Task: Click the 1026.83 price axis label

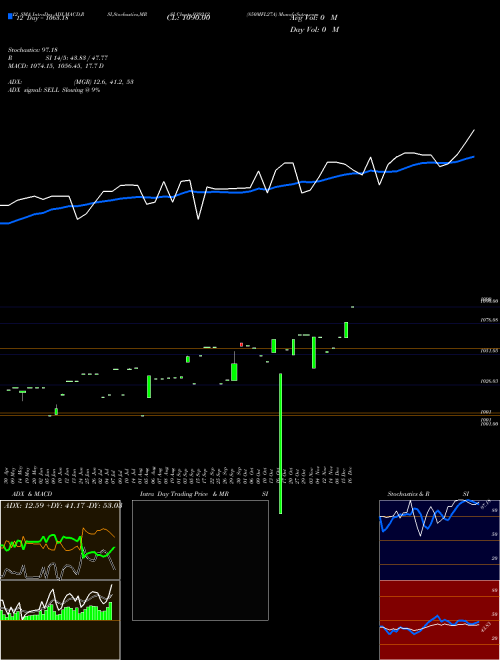Action: tap(490, 381)
